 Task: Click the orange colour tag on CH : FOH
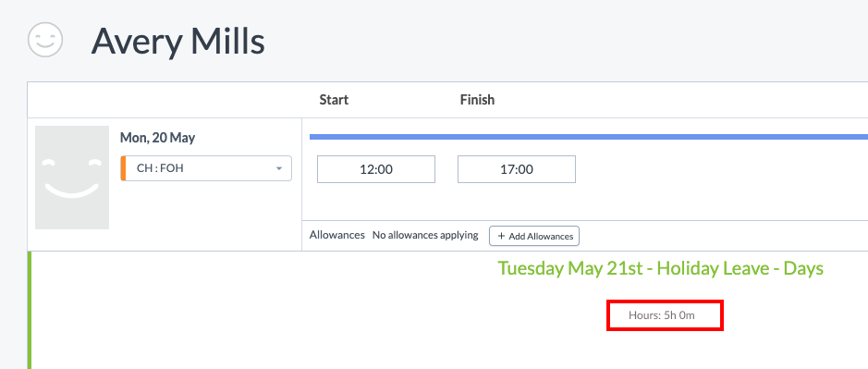click(x=123, y=168)
